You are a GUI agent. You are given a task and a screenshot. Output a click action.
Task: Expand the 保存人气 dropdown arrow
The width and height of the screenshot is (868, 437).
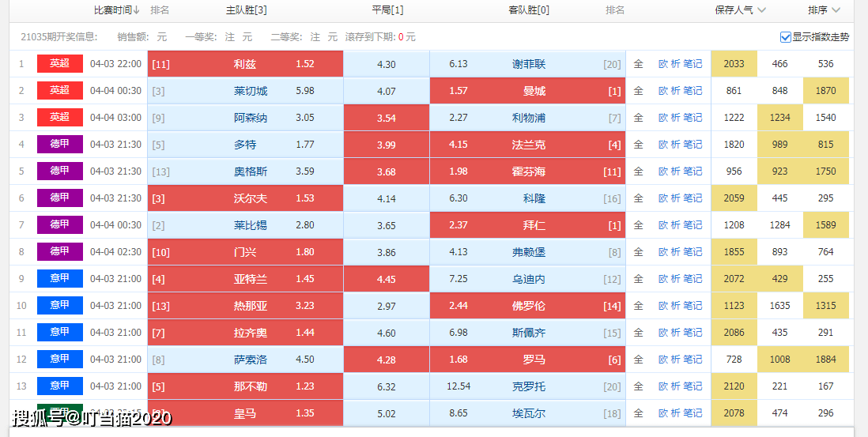pyautogui.click(x=761, y=10)
